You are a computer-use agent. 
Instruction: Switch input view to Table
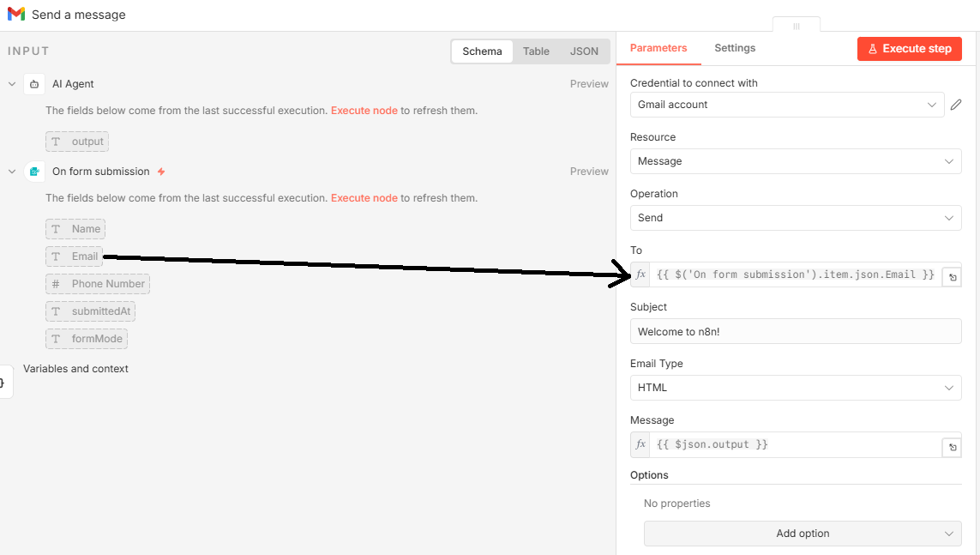536,51
